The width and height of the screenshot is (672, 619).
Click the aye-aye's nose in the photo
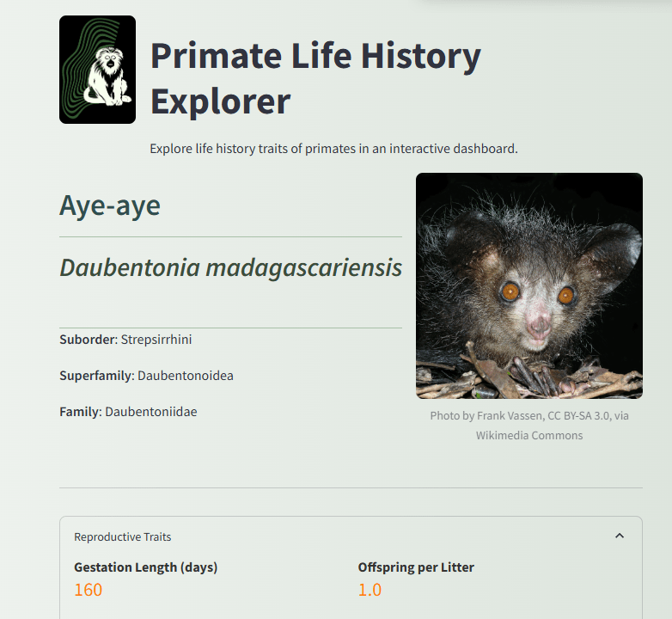pyautogui.click(x=539, y=327)
